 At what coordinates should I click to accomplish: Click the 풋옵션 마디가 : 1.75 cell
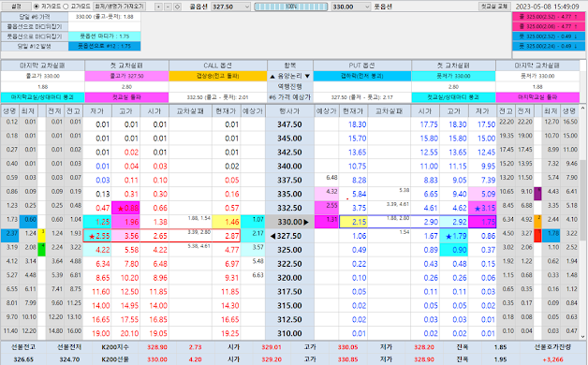[104, 36]
